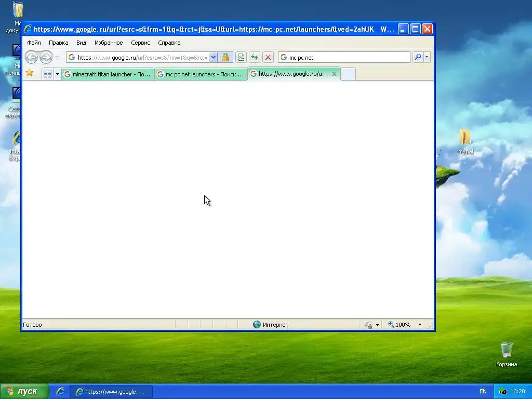Open the Избранное menu
This screenshot has width=532, height=399.
pos(109,43)
